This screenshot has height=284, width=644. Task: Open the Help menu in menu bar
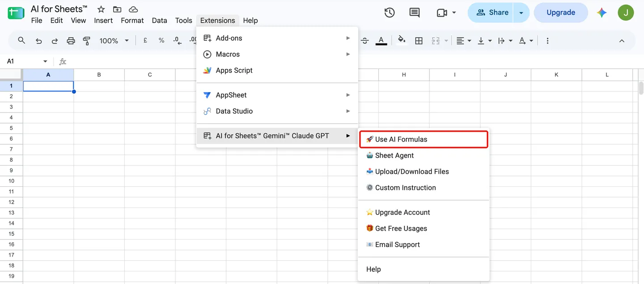[x=250, y=20]
